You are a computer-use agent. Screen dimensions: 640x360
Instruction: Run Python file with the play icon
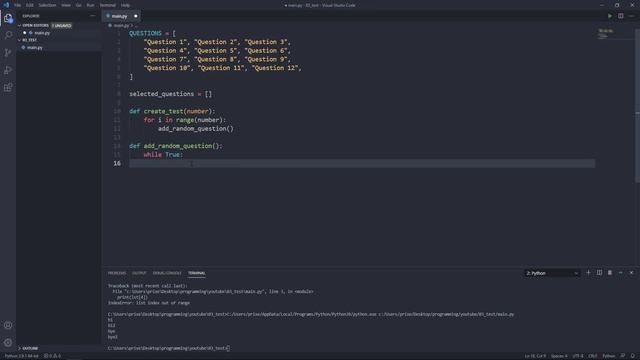coord(610,16)
